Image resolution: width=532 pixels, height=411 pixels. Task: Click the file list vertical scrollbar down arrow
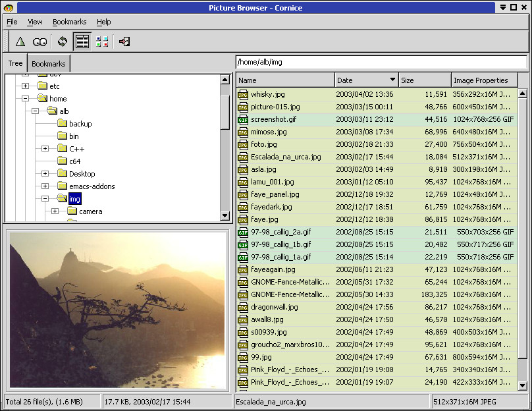(x=523, y=385)
